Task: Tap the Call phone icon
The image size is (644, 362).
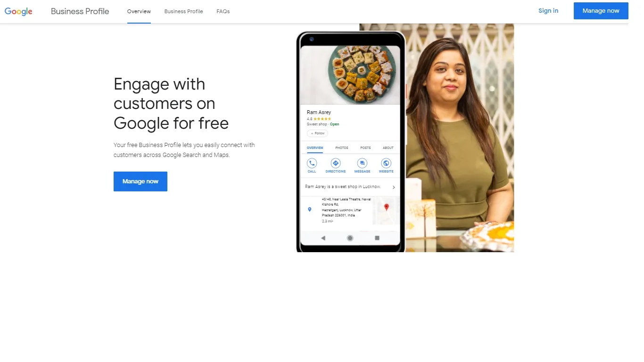Action: point(312,163)
